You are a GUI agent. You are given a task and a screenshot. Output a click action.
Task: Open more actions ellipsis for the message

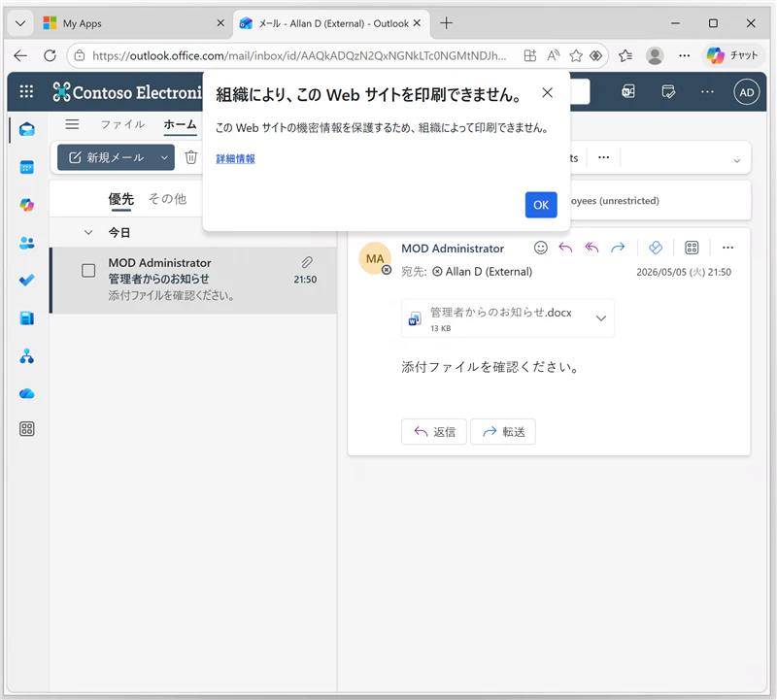click(727, 248)
